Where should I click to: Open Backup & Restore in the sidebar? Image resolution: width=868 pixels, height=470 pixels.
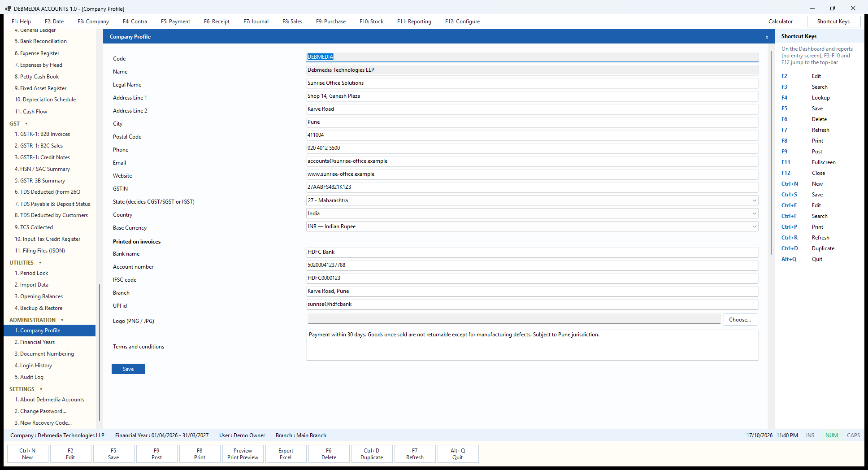(x=39, y=308)
